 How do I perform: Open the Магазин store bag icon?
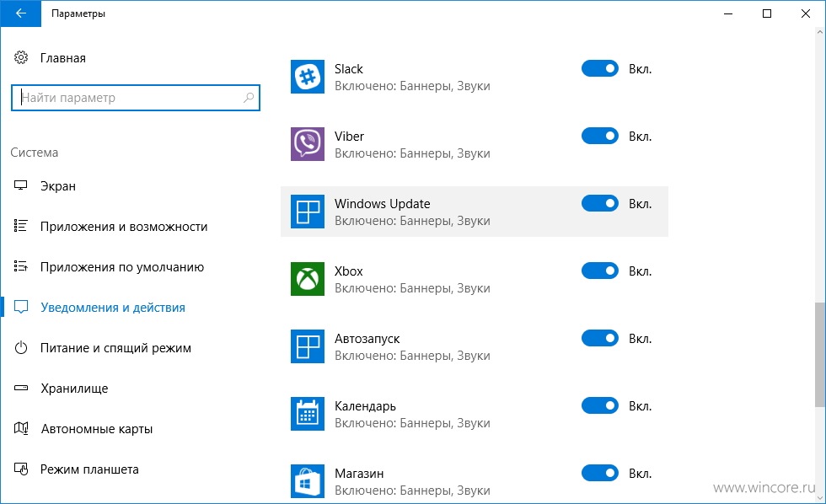click(307, 481)
